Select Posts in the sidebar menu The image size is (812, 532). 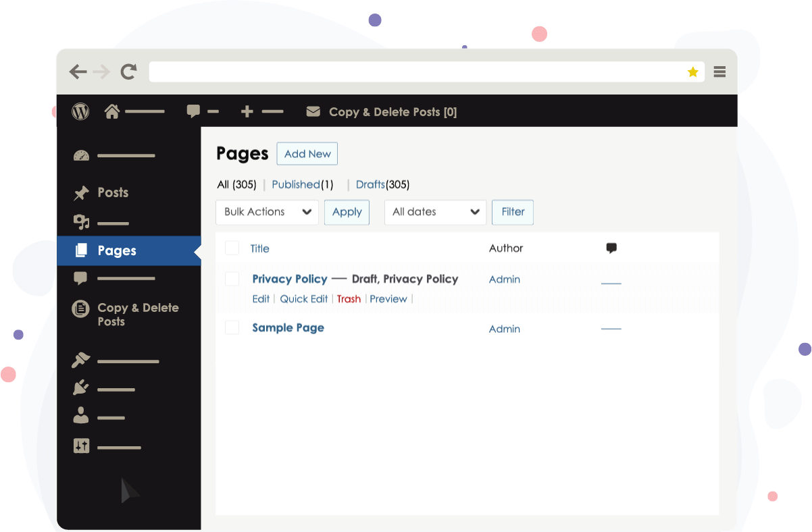[x=112, y=192]
